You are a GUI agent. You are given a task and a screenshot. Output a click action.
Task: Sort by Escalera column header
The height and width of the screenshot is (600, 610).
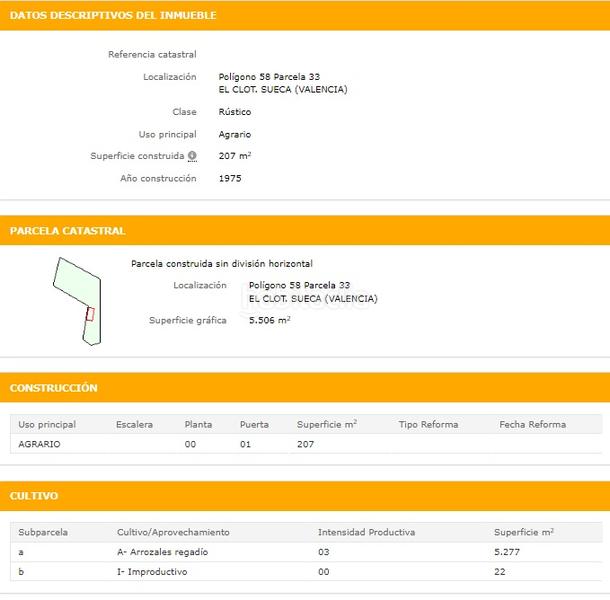pyautogui.click(x=134, y=425)
